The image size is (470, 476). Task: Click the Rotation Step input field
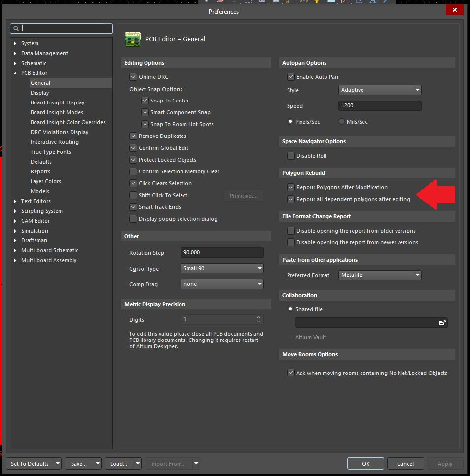pos(222,253)
